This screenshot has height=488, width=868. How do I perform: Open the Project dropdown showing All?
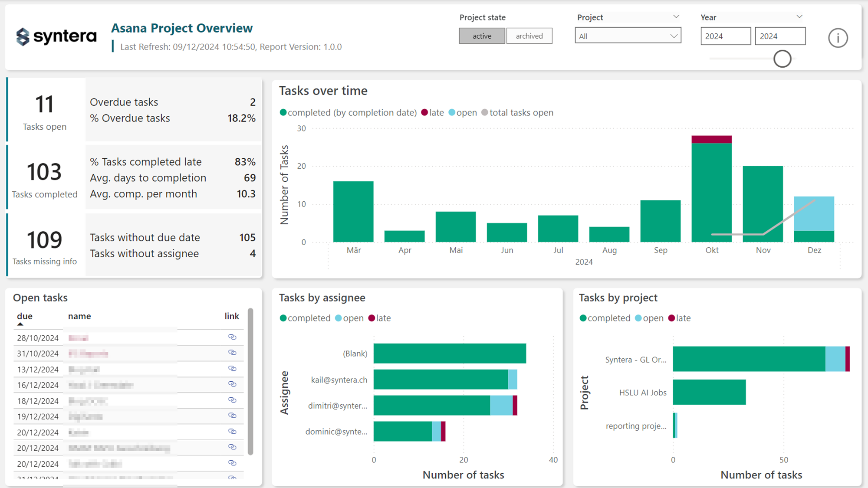(x=628, y=36)
